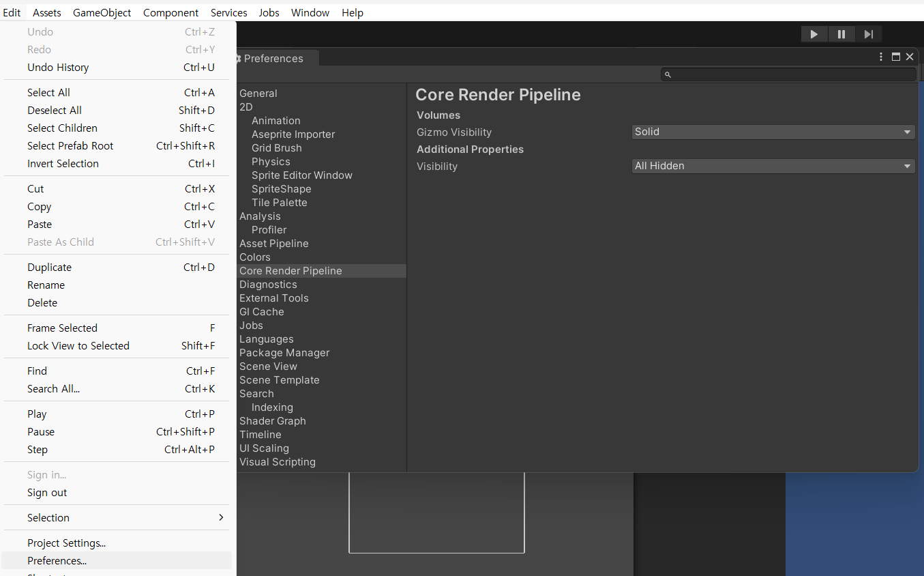Choose Delete from Edit menu
Screen dimensions: 924x576
[x=117, y=302]
